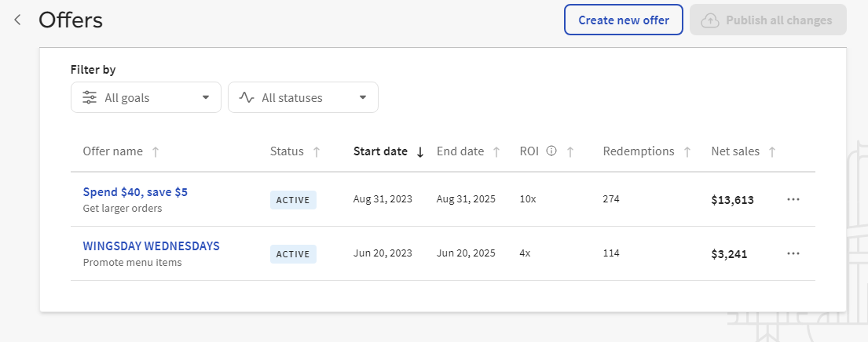Open the more options menu for Spend $40, save $5
868x342 pixels.
pos(793,199)
